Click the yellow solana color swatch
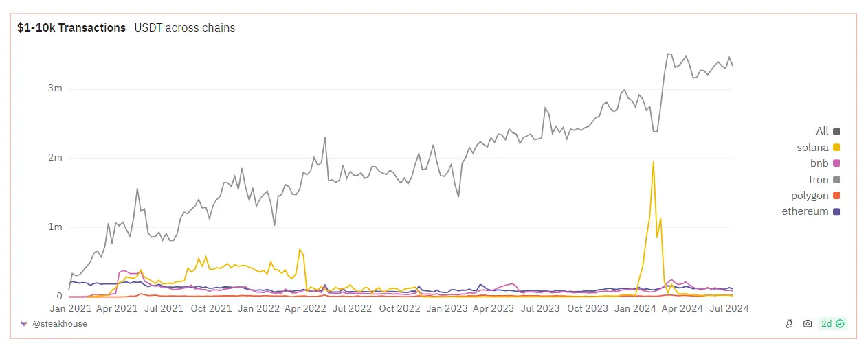This screenshot has width=868, height=348. coord(836,148)
